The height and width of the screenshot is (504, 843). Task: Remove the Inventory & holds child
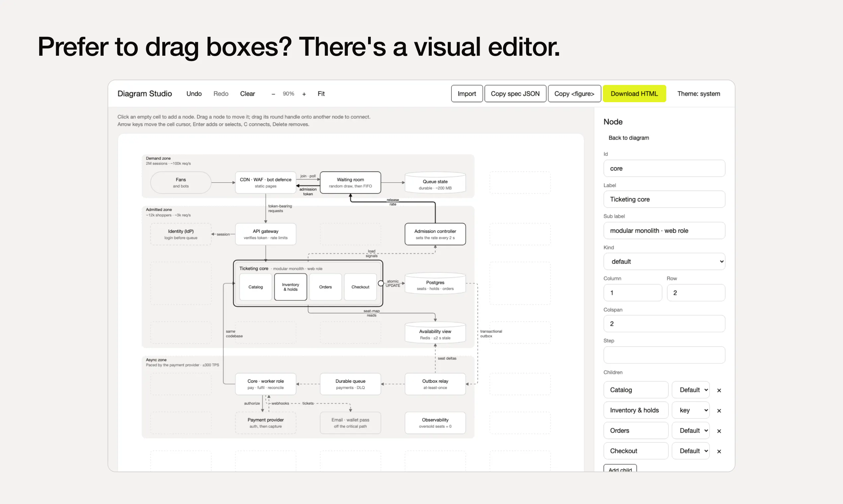point(719,410)
